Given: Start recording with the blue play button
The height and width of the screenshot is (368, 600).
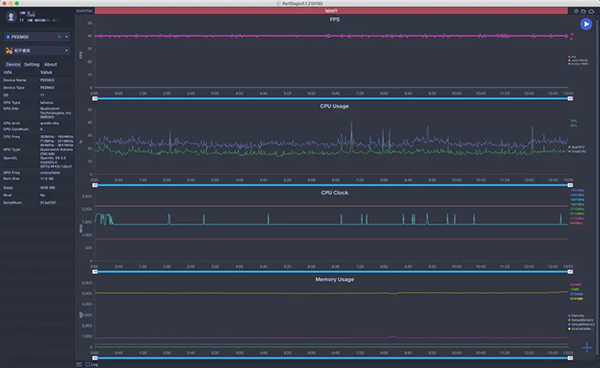Looking at the screenshot, I should pos(586,24).
